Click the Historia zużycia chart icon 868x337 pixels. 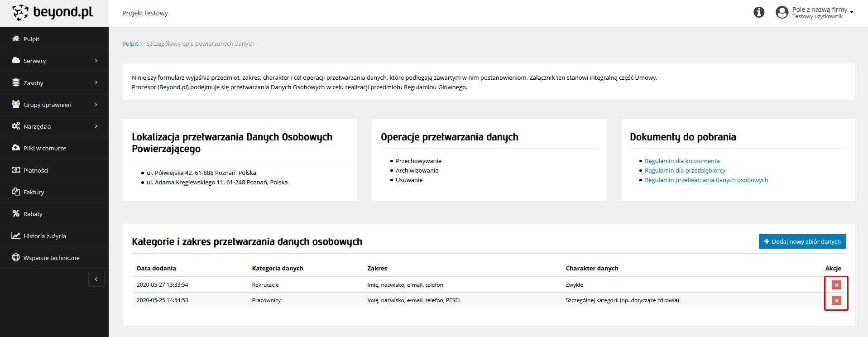[16, 236]
